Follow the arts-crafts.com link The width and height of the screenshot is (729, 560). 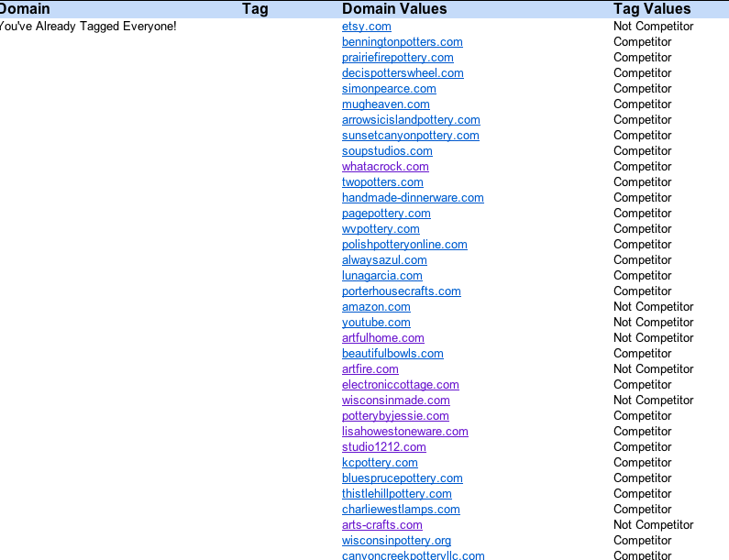pyautogui.click(x=381, y=525)
